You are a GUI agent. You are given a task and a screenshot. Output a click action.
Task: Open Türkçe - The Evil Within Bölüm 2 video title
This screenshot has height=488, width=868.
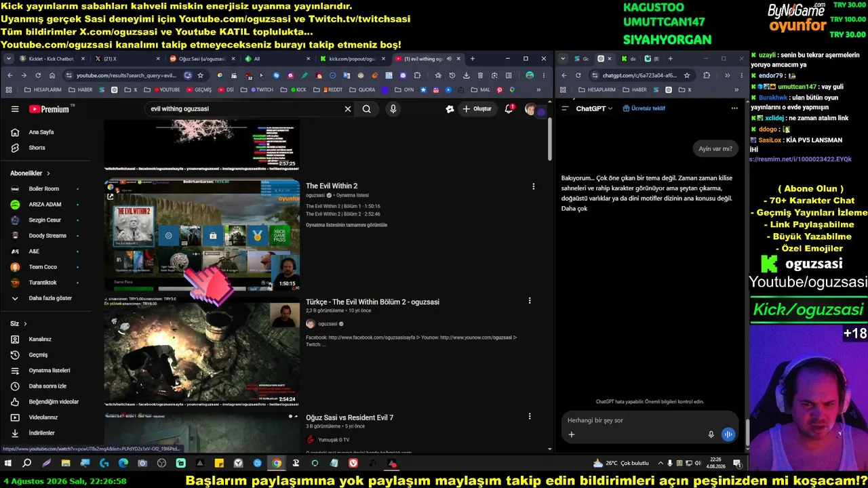click(372, 302)
